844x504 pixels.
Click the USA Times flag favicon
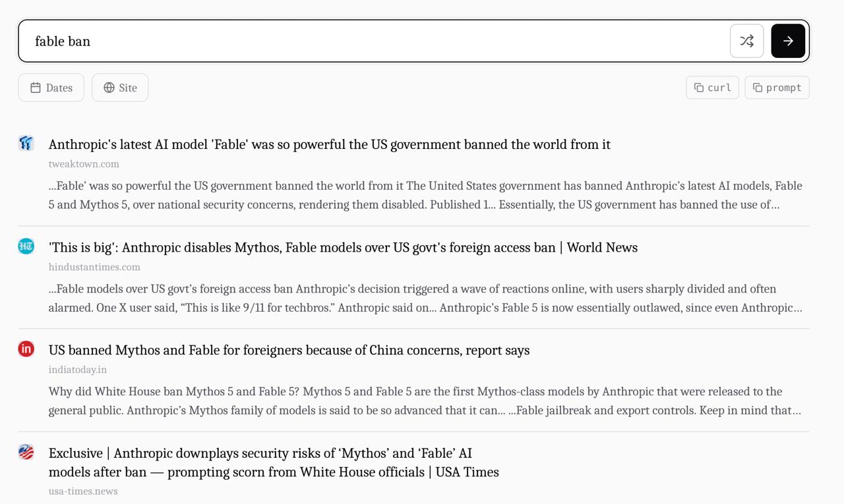[26, 452]
